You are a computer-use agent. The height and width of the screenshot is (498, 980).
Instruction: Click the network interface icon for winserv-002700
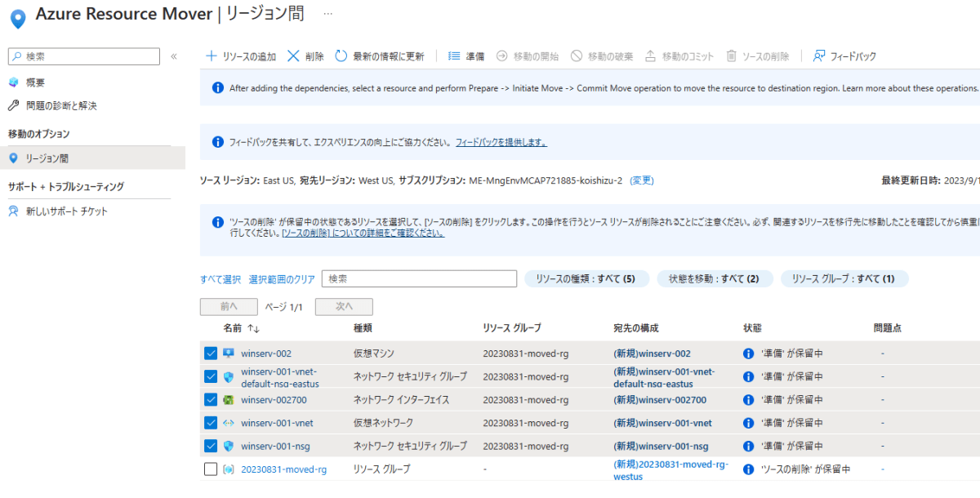click(229, 400)
